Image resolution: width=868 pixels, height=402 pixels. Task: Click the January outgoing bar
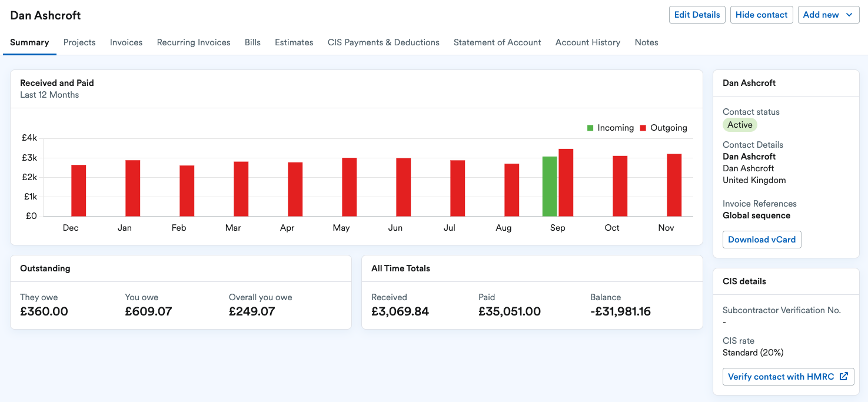pos(132,188)
